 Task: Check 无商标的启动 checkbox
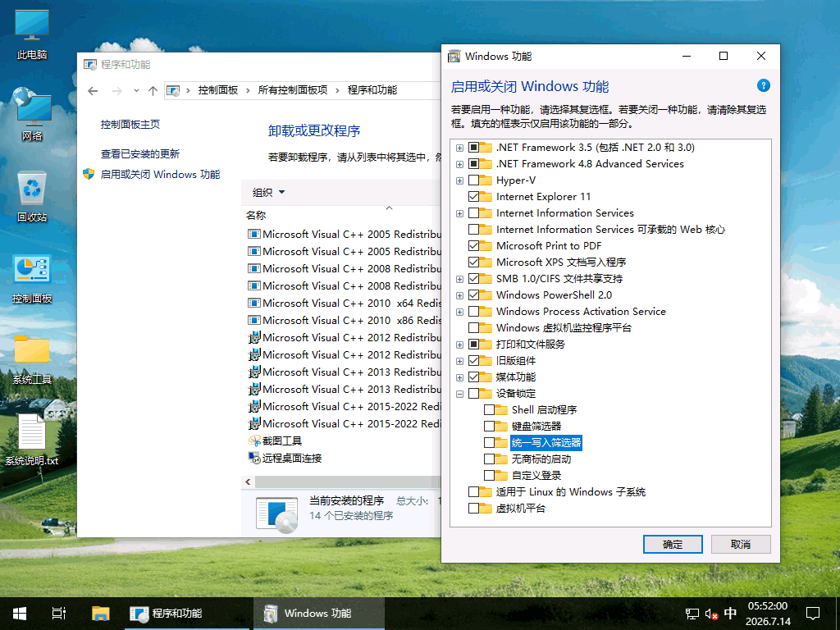pos(489,459)
